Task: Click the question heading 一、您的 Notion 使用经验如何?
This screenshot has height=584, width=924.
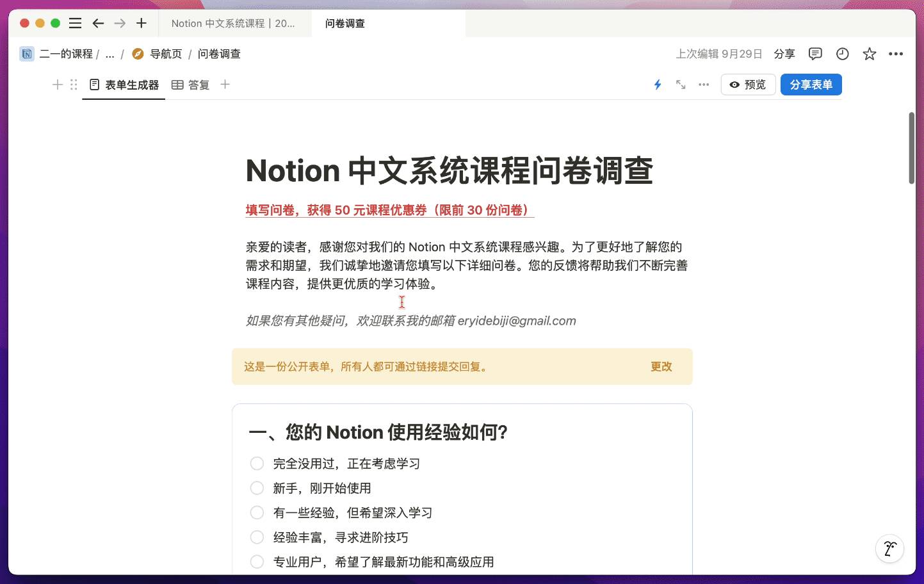Action: (378, 432)
